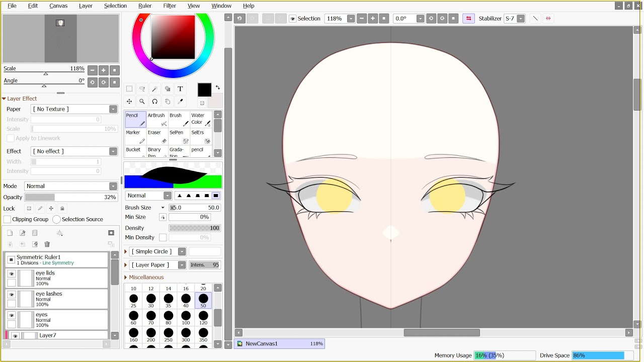644x362 pixels.
Task: Open the layer Mode dropdown
Action: point(113,186)
